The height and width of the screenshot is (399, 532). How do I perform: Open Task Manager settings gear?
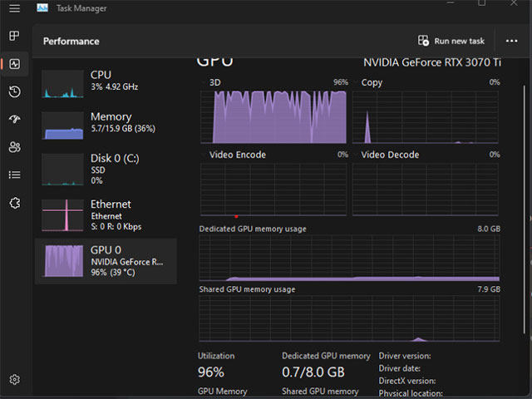tap(14, 380)
